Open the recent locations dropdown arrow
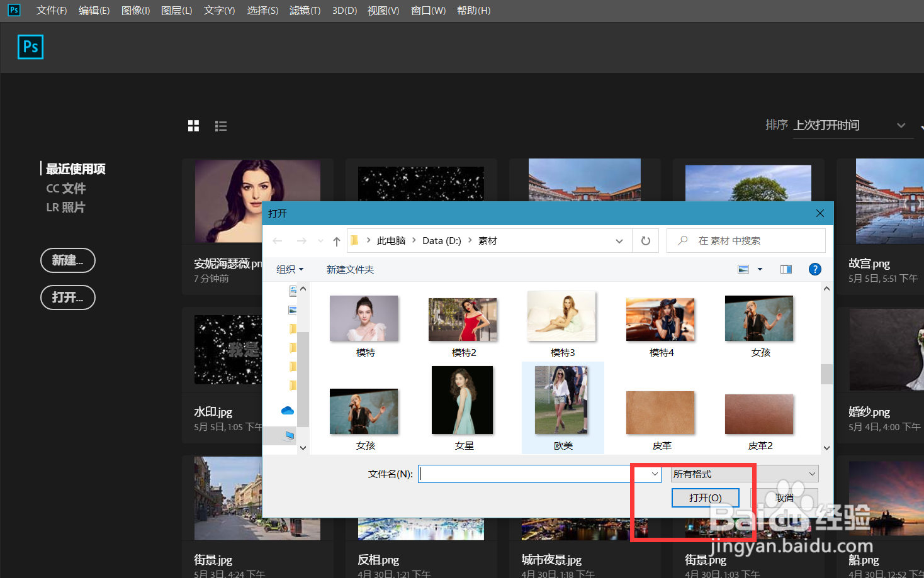Viewport: 924px width, 578px height. tap(320, 241)
